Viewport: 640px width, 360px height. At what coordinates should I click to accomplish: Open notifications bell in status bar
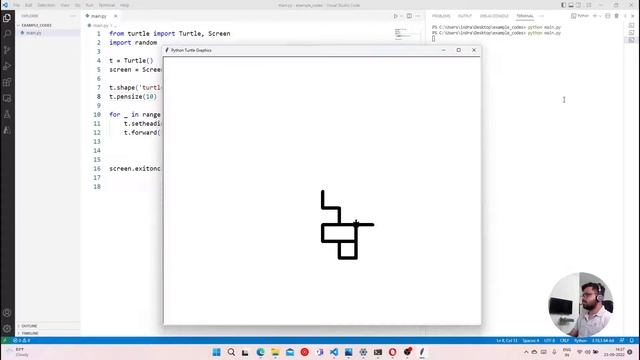tap(632, 340)
